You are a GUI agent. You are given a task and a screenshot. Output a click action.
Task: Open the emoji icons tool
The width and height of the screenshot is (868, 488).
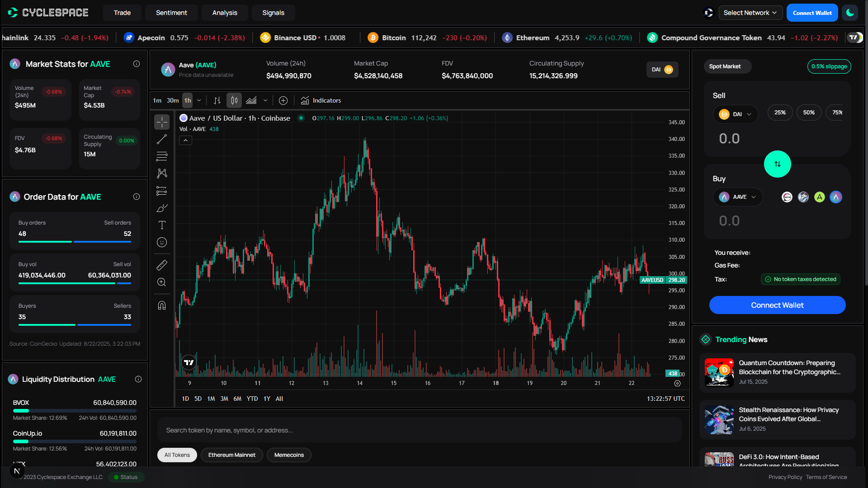click(x=162, y=243)
